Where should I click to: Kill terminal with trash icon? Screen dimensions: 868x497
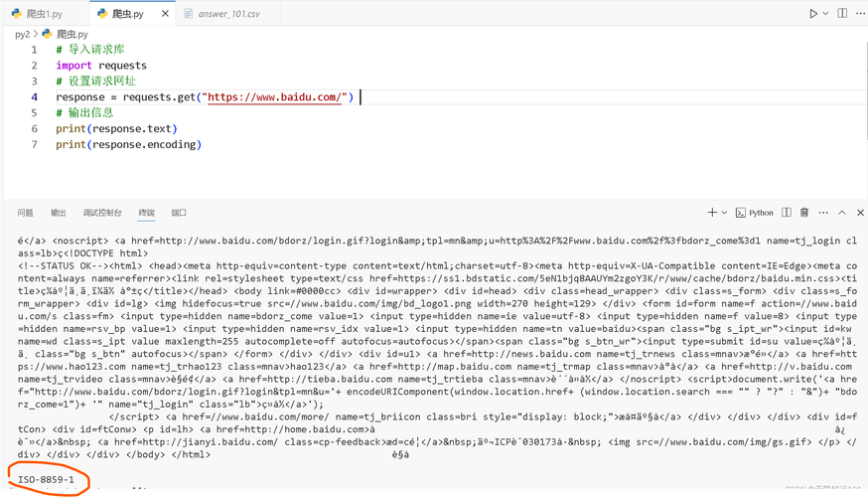(804, 212)
